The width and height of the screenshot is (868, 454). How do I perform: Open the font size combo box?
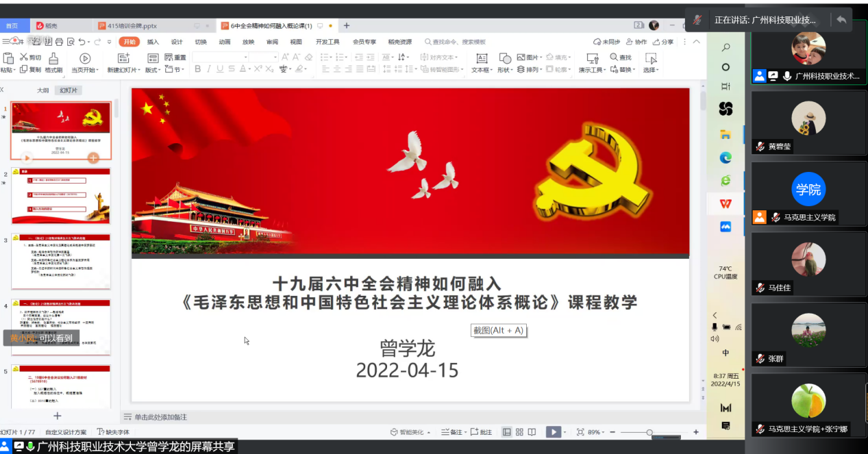click(263, 58)
